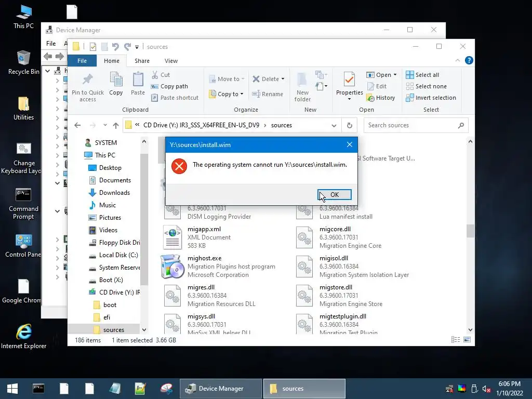
Task: Open the Copy to dropdown
Action: [227, 94]
